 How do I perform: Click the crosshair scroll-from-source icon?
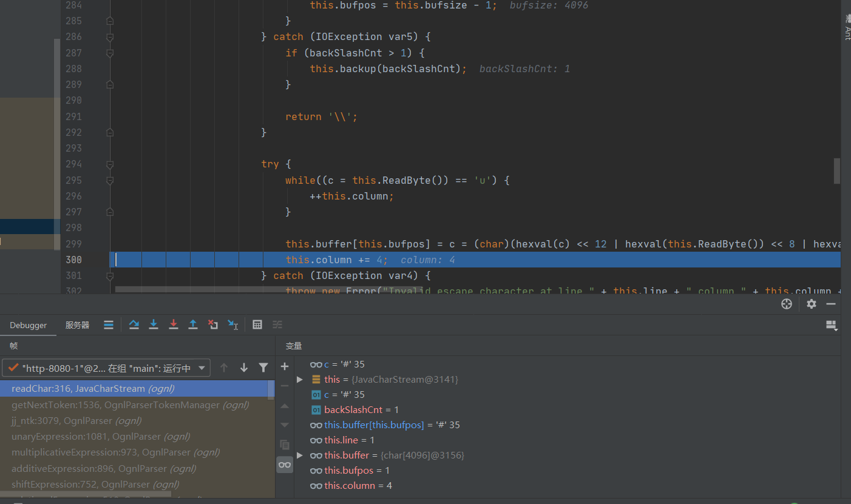[787, 304]
